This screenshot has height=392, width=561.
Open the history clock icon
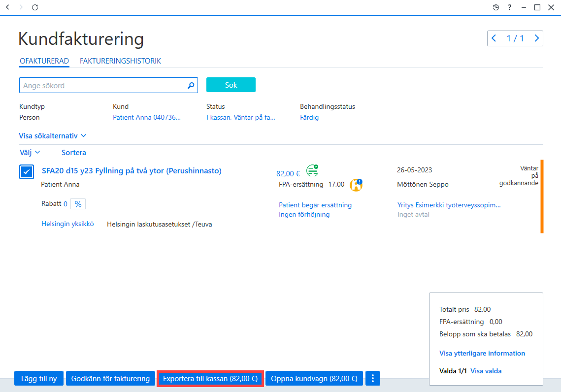point(496,7)
